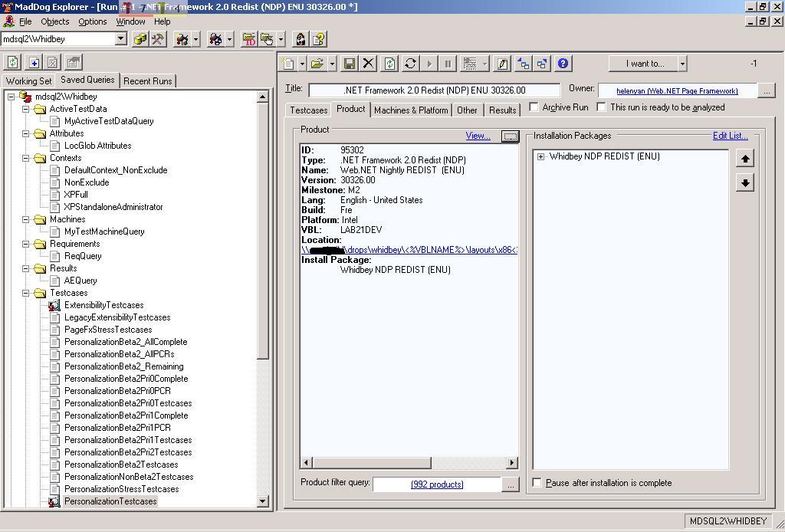785x532 pixels.
Task: Click the delete query icon in left panel
Action: point(53,63)
